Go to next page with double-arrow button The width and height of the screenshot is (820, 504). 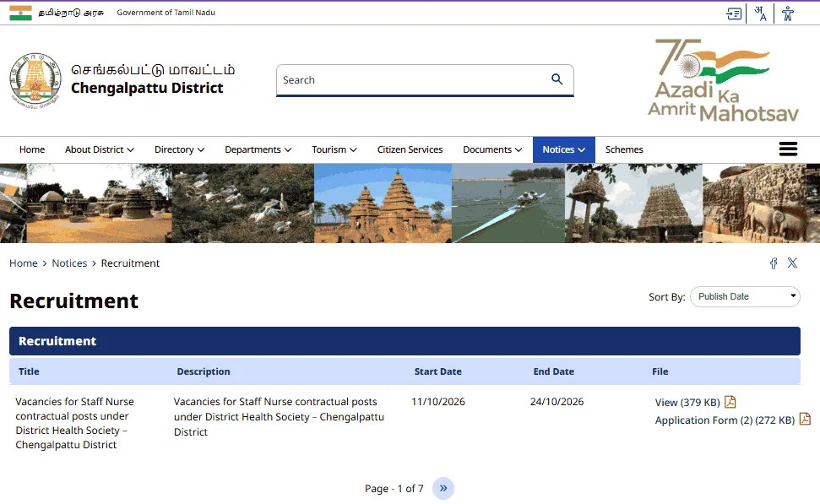[x=443, y=488]
